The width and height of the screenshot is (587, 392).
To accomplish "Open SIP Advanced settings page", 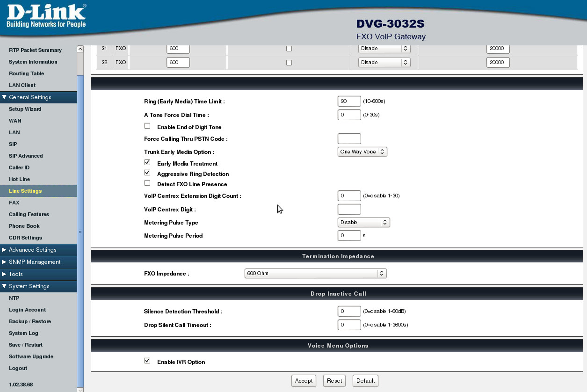I will (26, 156).
